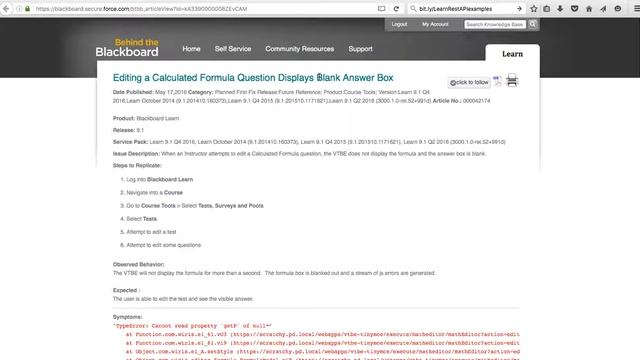Image resolution: width=640 pixels, height=360 pixels.
Task: Click the Logout link
Action: tap(399, 24)
